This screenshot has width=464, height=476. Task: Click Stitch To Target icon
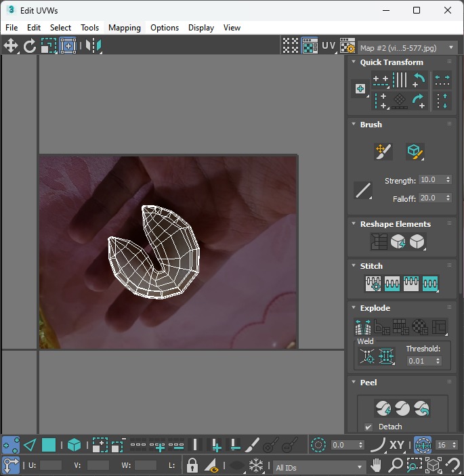(373, 284)
